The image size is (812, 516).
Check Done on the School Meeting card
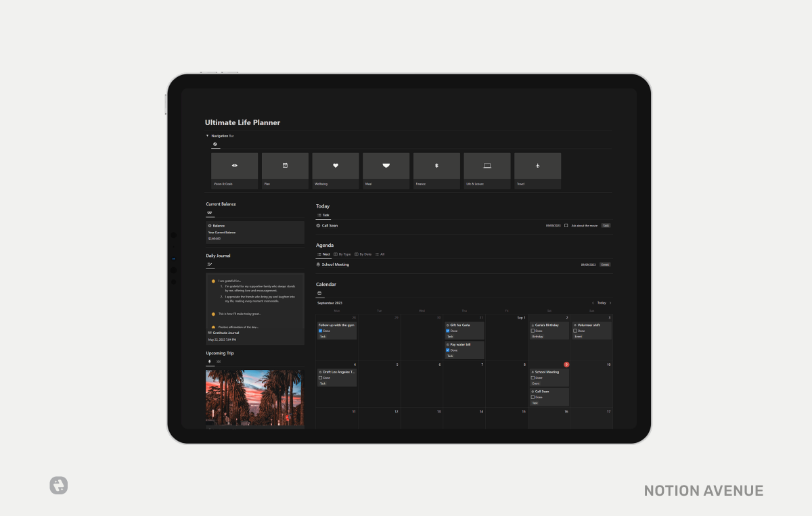point(533,378)
